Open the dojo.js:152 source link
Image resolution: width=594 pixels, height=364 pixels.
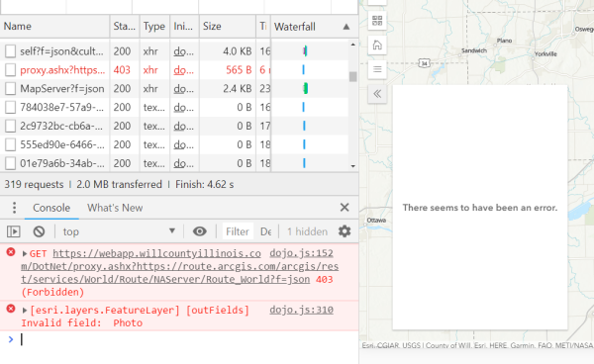point(301,253)
